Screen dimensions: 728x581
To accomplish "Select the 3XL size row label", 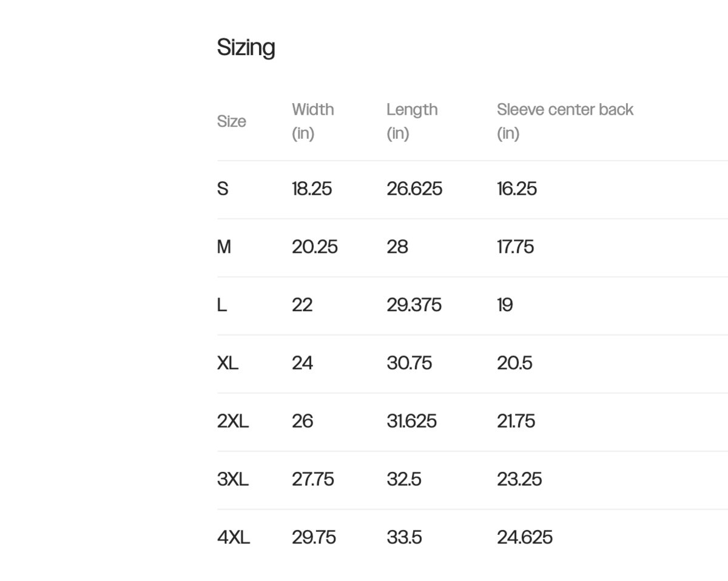I will [233, 480].
